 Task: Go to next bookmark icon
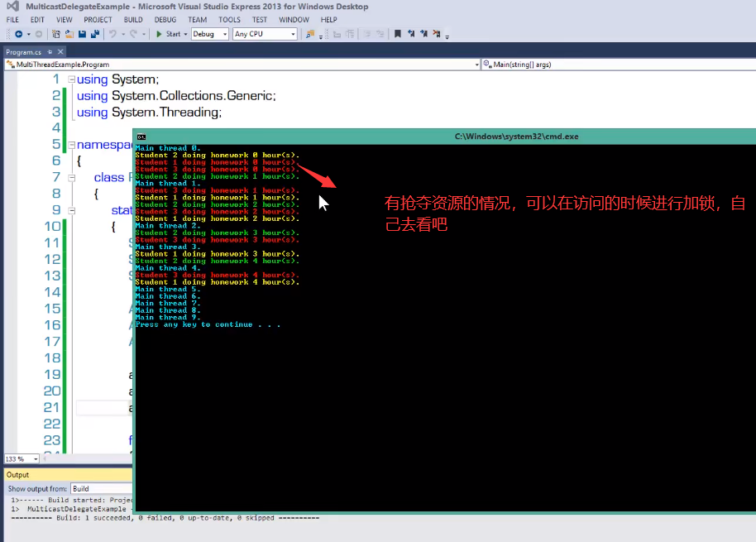[423, 34]
